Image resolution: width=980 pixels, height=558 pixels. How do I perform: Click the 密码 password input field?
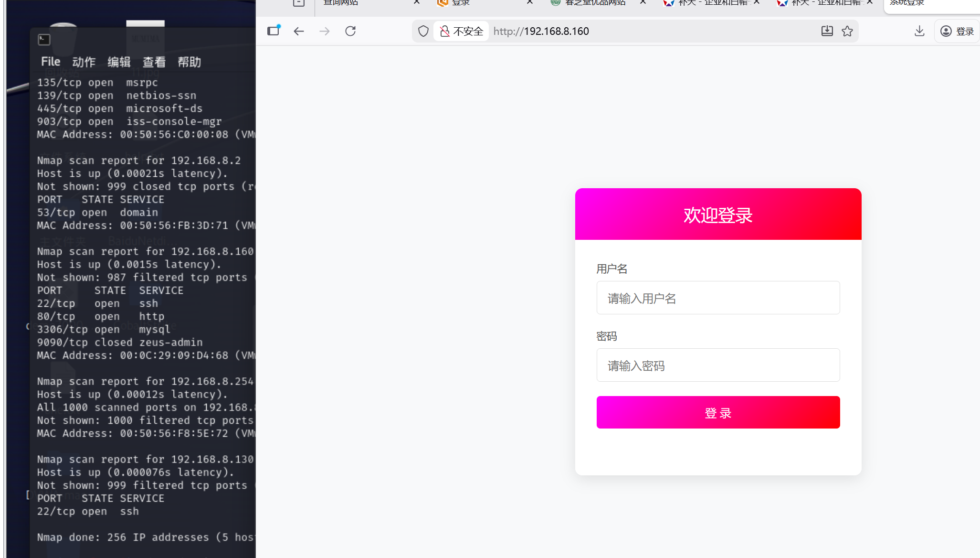(718, 365)
